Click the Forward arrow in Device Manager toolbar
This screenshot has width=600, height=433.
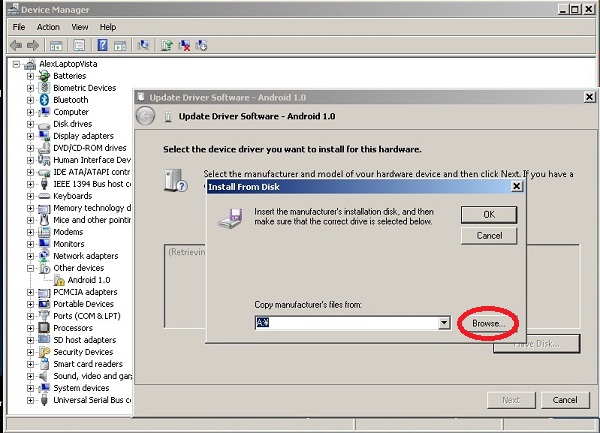click(33, 46)
